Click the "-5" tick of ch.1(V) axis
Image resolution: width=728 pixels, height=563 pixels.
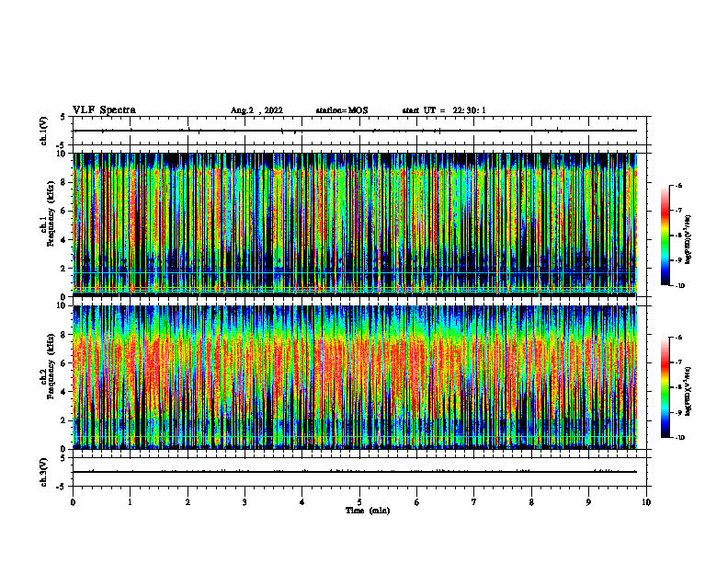[x=62, y=145]
